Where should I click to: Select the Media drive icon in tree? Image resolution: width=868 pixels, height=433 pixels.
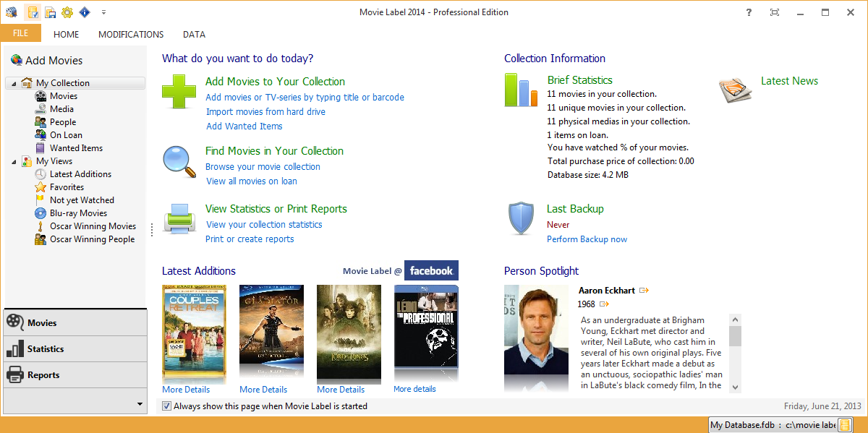point(41,109)
